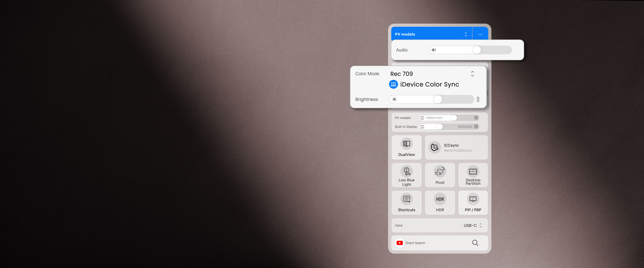
Task: Open PIP / PBP settings
Action: (x=473, y=203)
